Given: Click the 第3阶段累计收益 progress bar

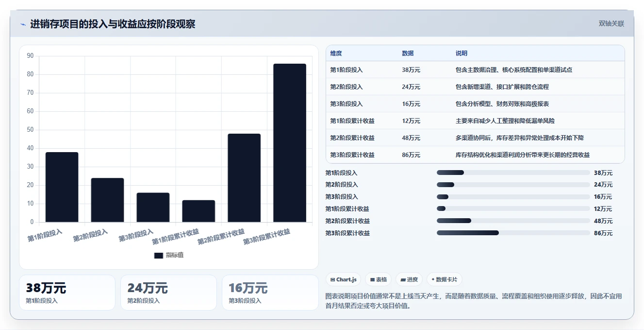Looking at the screenshot, I should pos(513,233).
